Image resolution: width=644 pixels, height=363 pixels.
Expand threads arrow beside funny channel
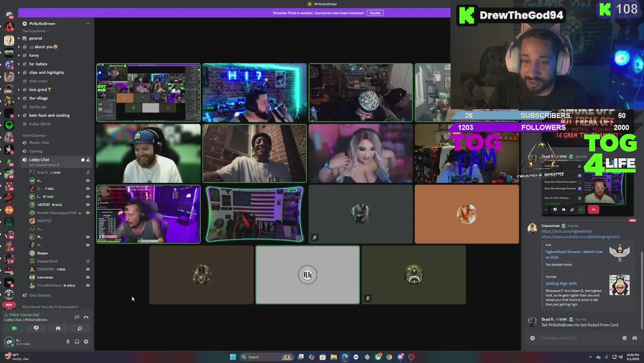click(19, 55)
